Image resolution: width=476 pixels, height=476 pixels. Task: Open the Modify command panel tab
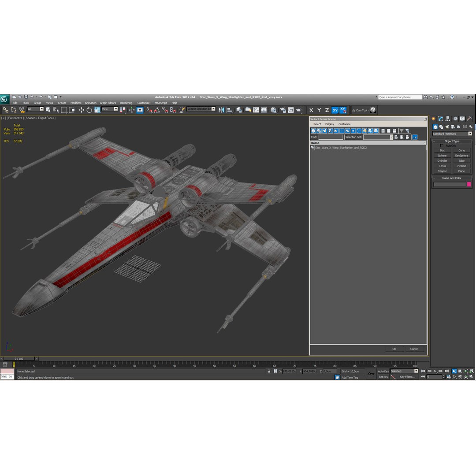pyautogui.click(x=440, y=119)
